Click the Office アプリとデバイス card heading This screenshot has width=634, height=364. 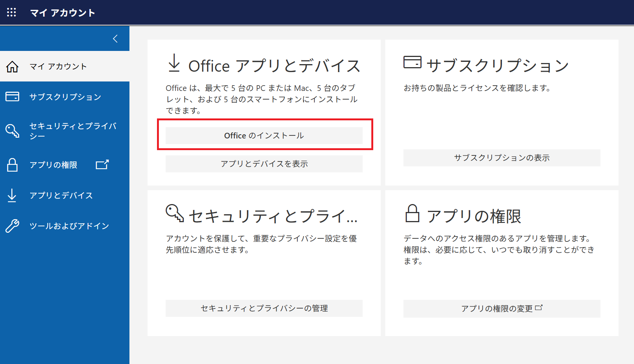click(274, 66)
